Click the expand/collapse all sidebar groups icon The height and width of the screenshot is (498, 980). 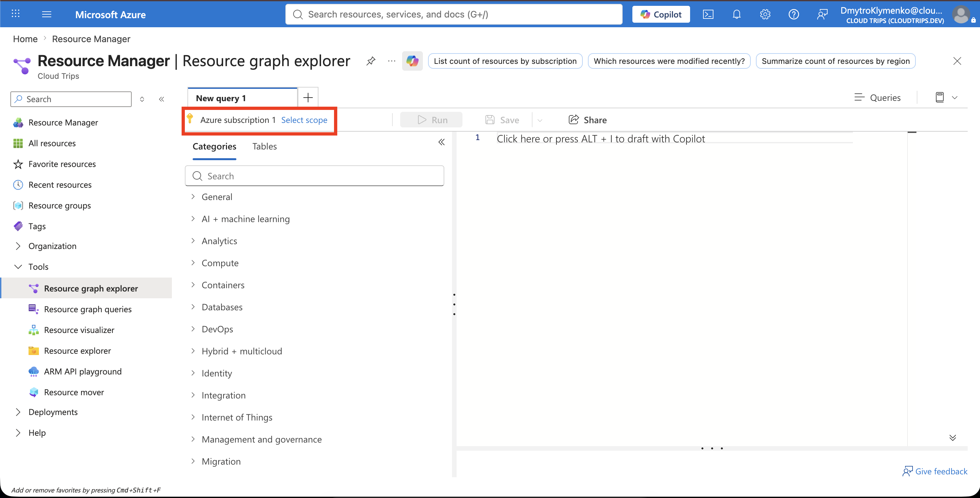[142, 99]
